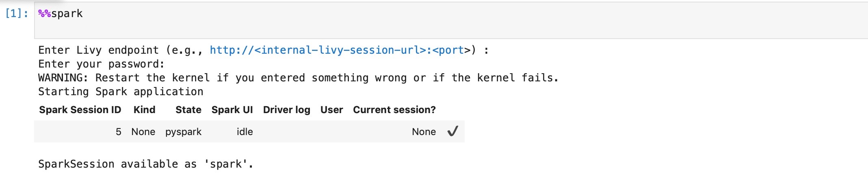
Task: Click the Current session? column header
Action: coord(394,110)
